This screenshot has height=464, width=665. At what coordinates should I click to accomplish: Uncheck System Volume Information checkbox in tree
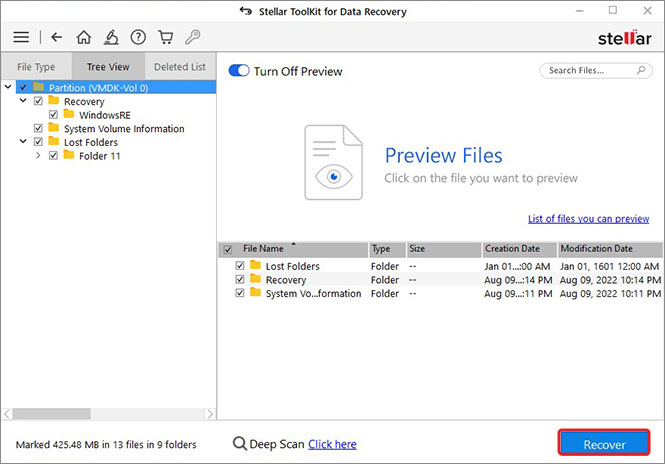click(x=38, y=128)
